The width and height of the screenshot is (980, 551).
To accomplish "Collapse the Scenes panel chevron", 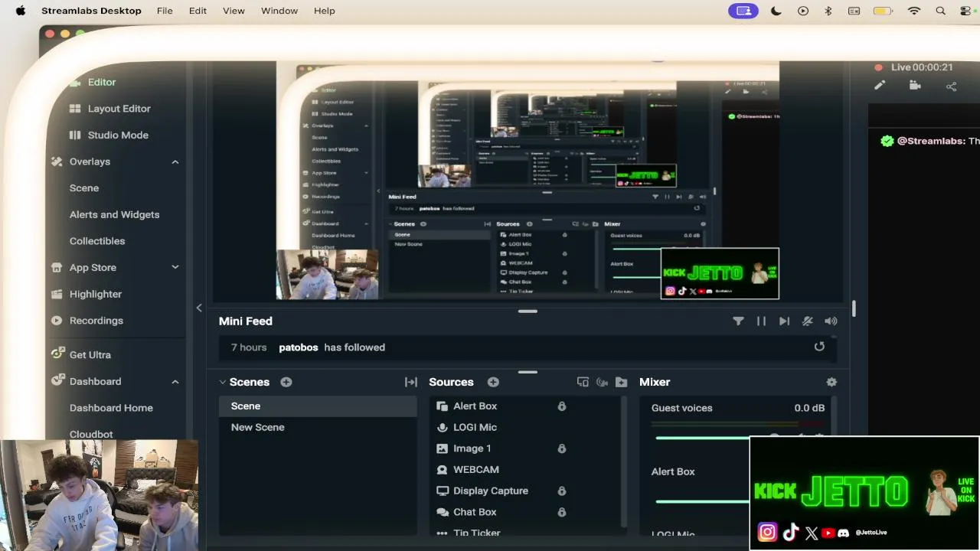I will (223, 382).
